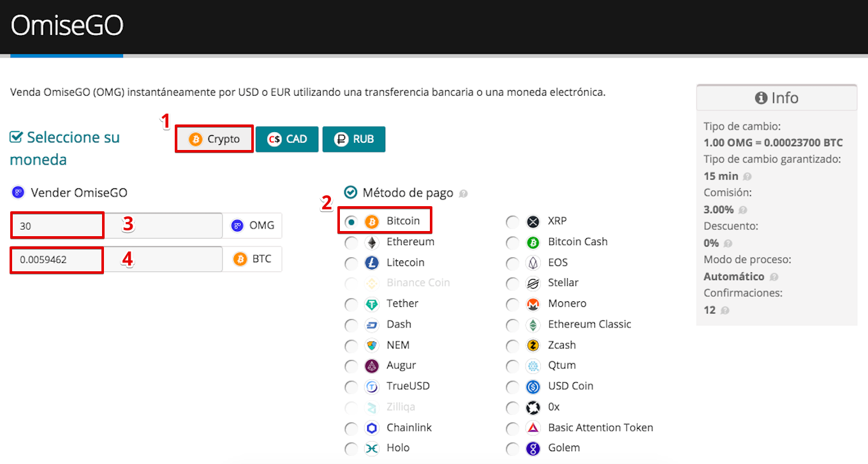Select the Bitcoin radio button
The height and width of the screenshot is (464, 868).
coord(351,221)
